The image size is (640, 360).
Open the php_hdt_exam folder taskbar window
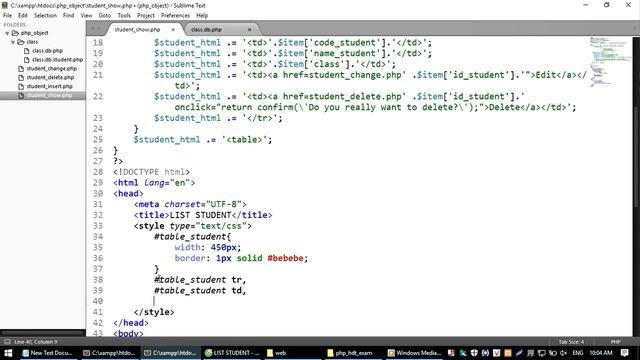pos(354,353)
